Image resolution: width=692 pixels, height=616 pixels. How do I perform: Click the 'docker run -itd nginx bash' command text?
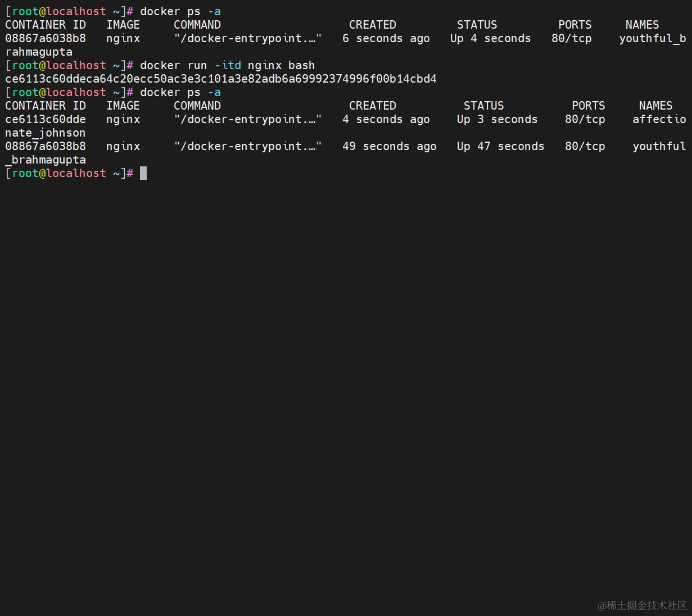(x=227, y=65)
